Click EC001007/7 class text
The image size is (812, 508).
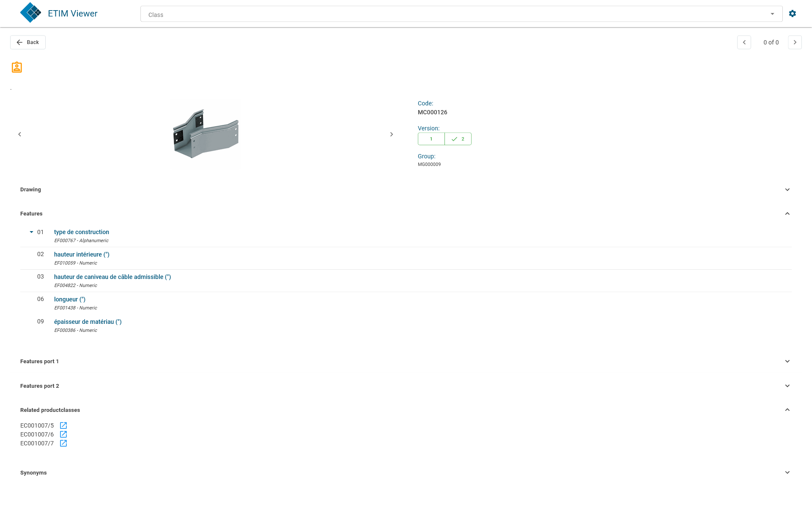(x=37, y=443)
